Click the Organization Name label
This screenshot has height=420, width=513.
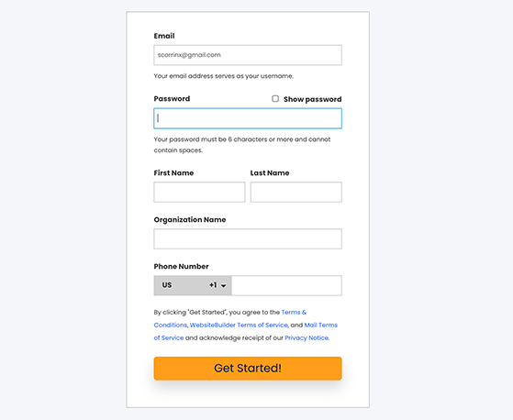point(190,220)
